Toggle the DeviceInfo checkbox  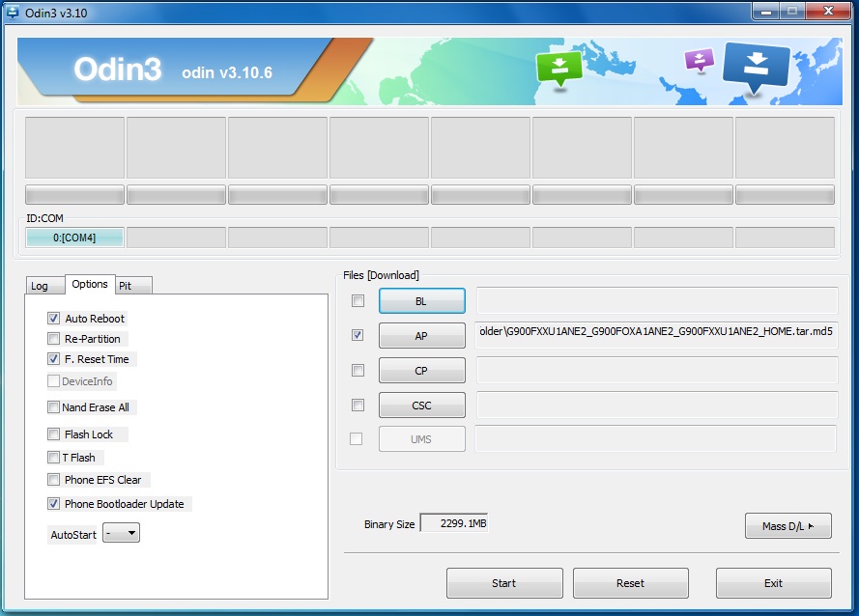(x=53, y=380)
